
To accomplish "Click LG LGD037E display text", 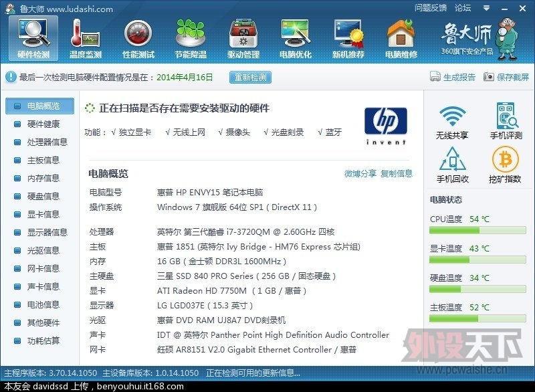I will coord(205,305).
